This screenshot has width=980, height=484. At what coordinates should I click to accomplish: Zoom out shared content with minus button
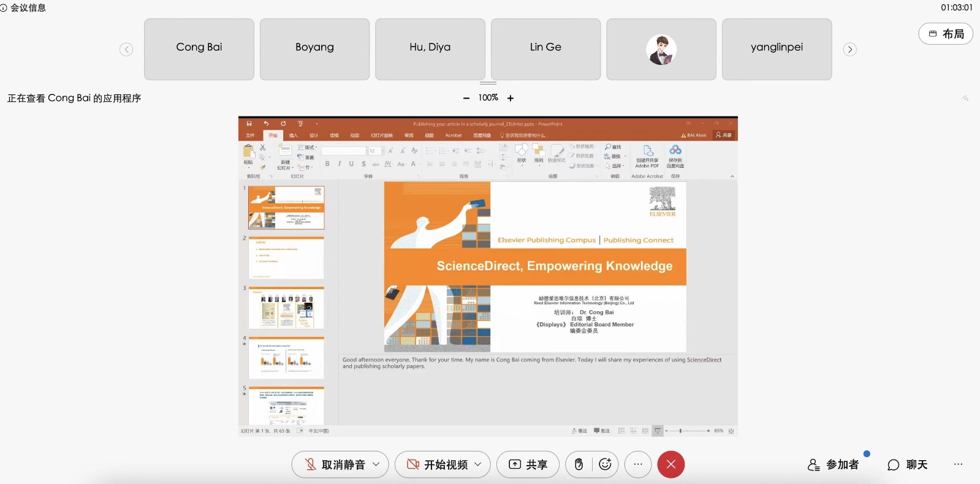point(466,98)
